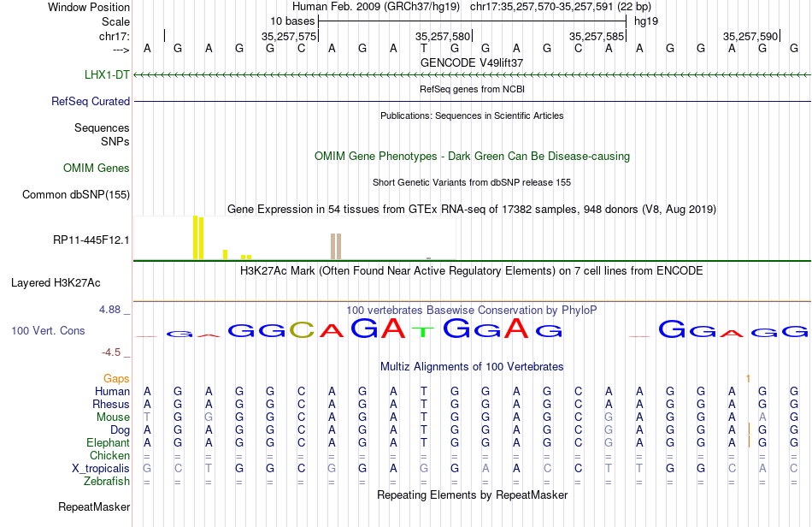Click the -4.5 PhyloP lower scale value
The width and height of the screenshot is (812, 527).
pyautogui.click(x=111, y=352)
